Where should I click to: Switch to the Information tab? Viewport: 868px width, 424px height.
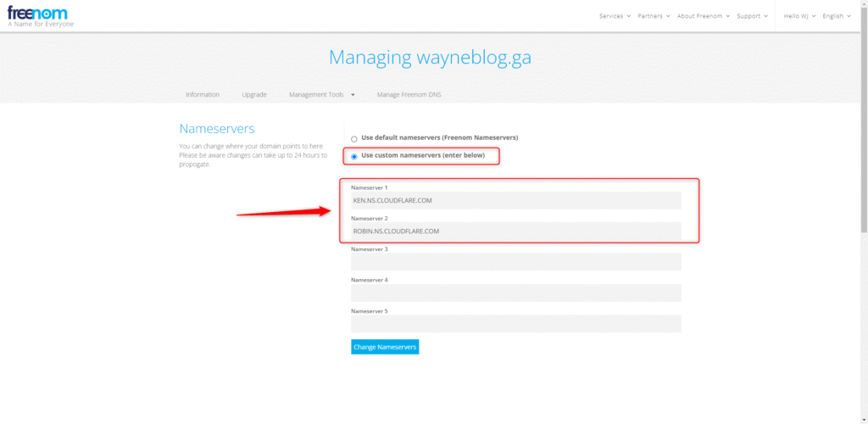[x=203, y=94]
